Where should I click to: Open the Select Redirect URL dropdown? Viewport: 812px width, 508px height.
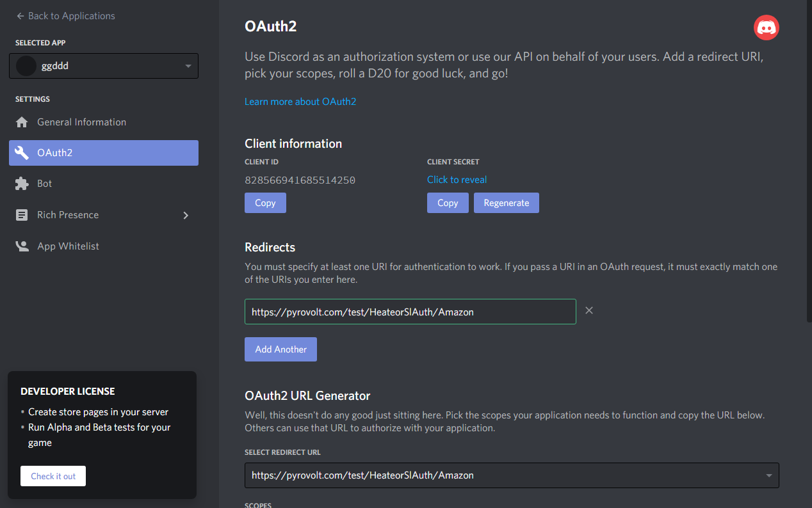tap(768, 475)
